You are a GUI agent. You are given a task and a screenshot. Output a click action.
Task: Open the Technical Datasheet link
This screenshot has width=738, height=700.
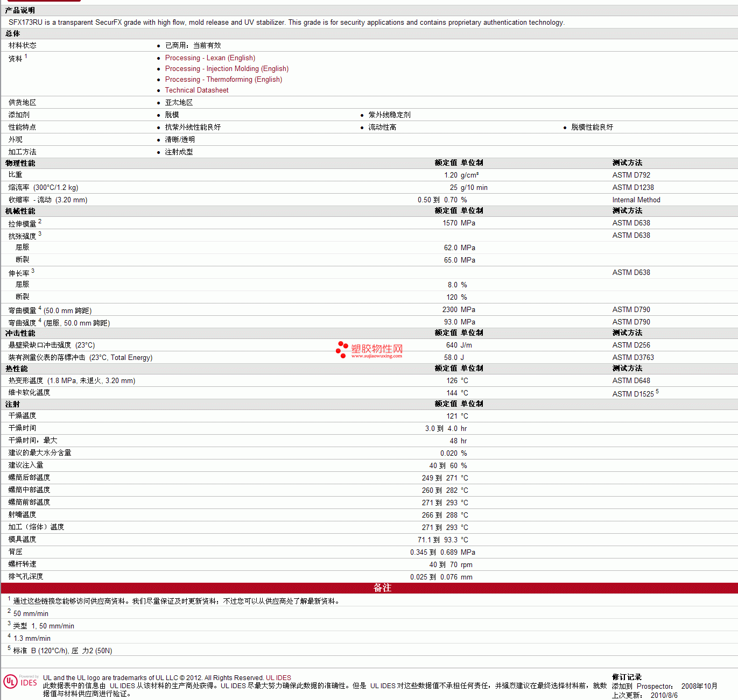[x=196, y=90]
